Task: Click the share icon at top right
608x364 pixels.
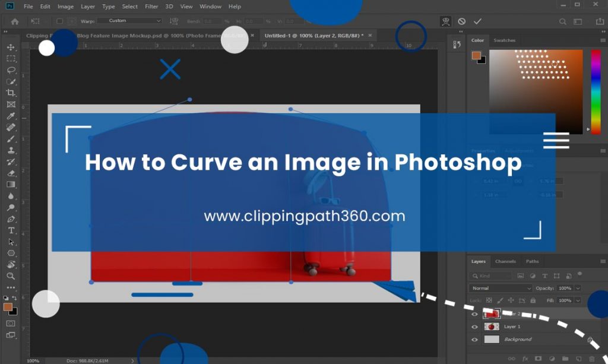Action: pos(600,21)
